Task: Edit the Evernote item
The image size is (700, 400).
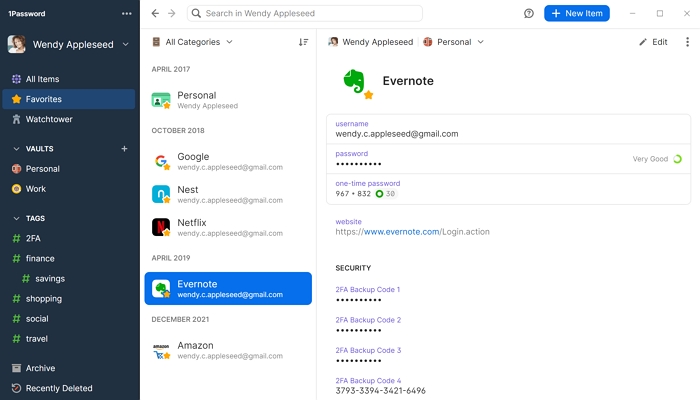Action: coord(653,42)
